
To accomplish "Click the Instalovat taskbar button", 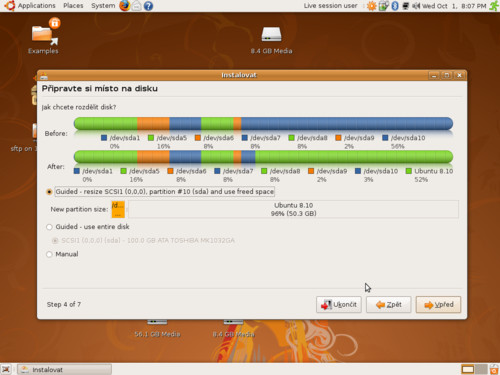I will point(64,369).
